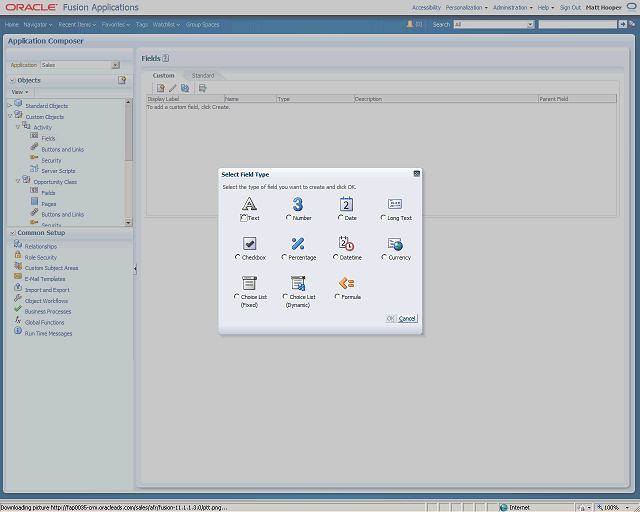Viewport: 640px width, 512px height.
Task: Click the Long Text field icon
Action: click(x=395, y=204)
